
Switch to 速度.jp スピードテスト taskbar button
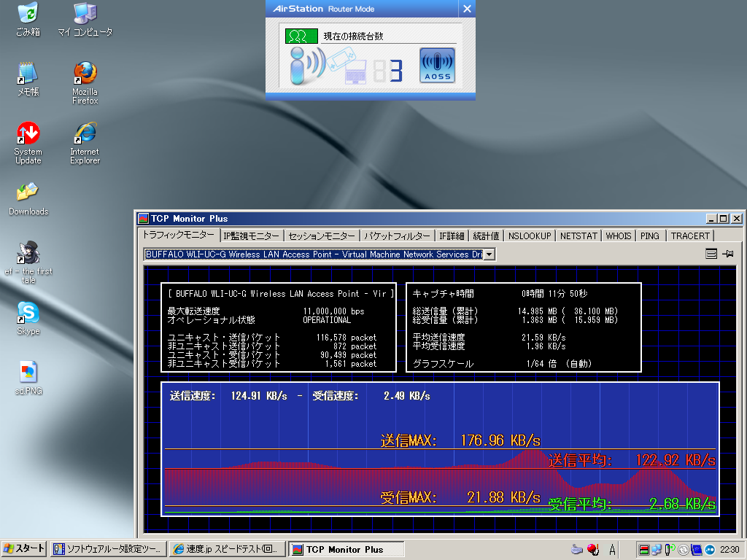[227, 549]
